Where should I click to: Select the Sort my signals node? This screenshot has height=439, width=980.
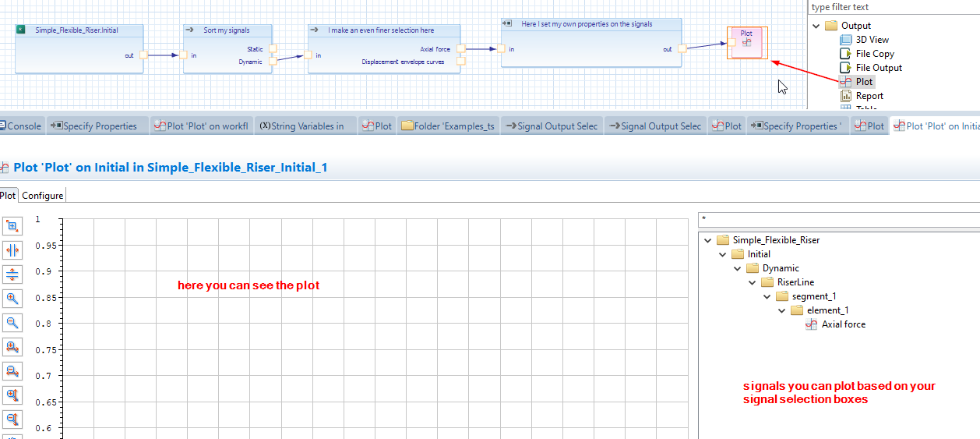tap(227, 30)
